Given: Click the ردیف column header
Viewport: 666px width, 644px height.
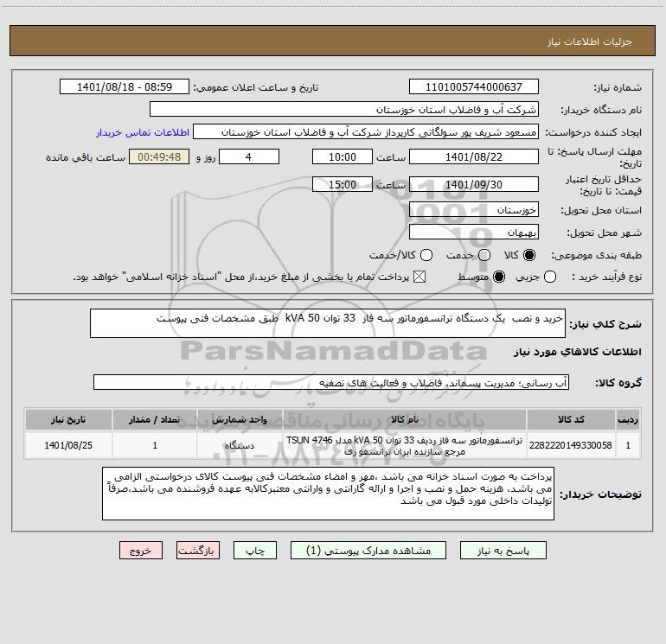Looking at the screenshot, I should click(x=628, y=419).
